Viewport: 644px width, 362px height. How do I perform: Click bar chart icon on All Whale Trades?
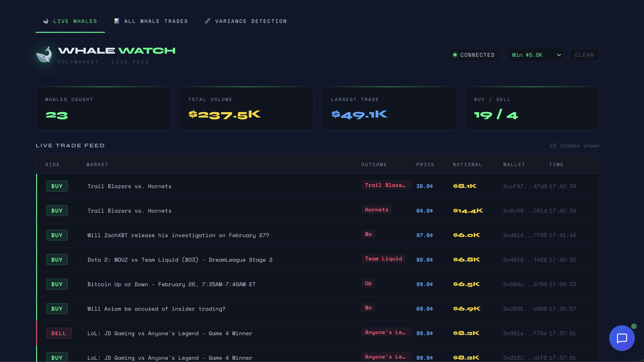(117, 21)
